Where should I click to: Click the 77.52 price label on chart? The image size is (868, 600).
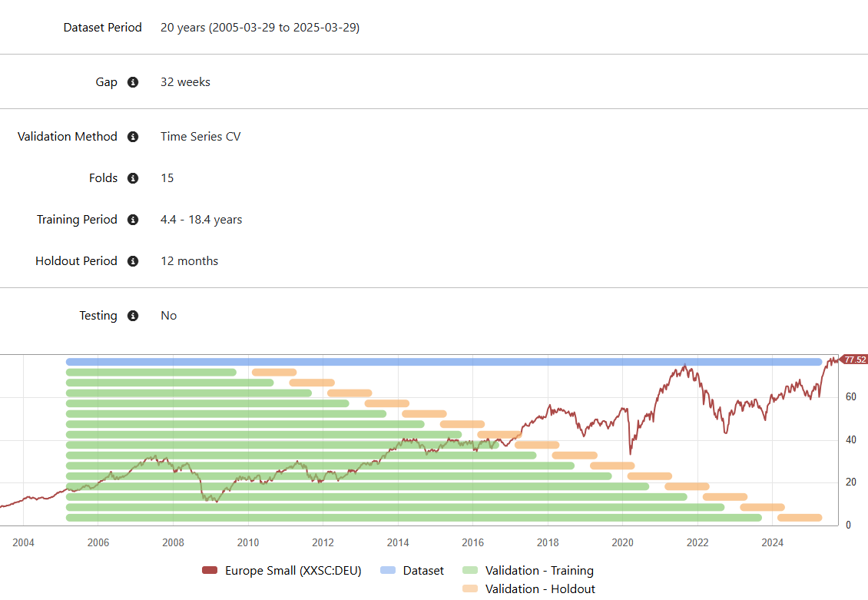point(854,360)
